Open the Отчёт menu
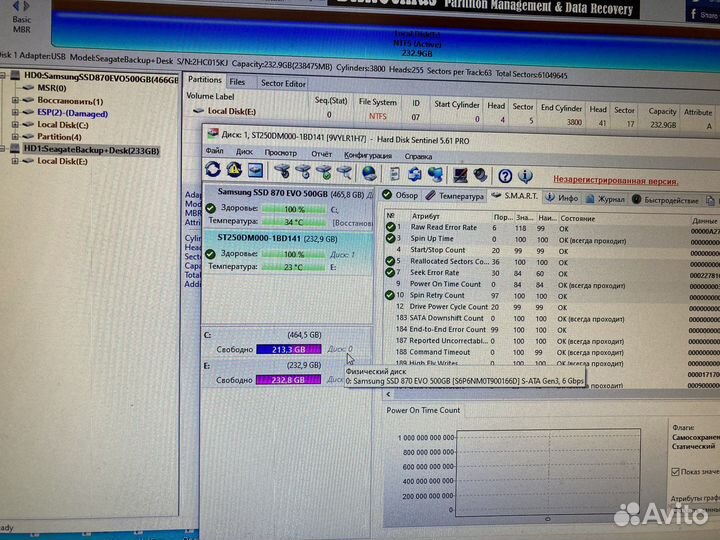The image size is (720, 540). point(321,154)
